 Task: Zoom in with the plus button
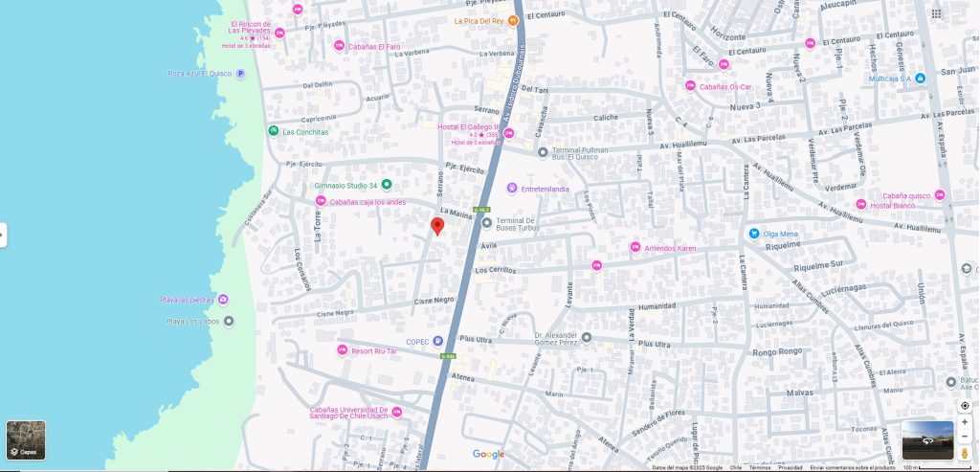pos(965,422)
